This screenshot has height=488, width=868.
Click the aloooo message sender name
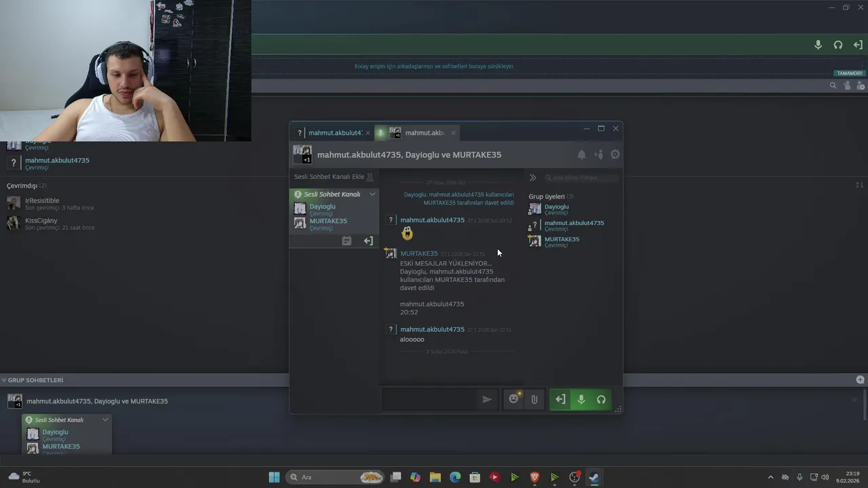point(432,329)
